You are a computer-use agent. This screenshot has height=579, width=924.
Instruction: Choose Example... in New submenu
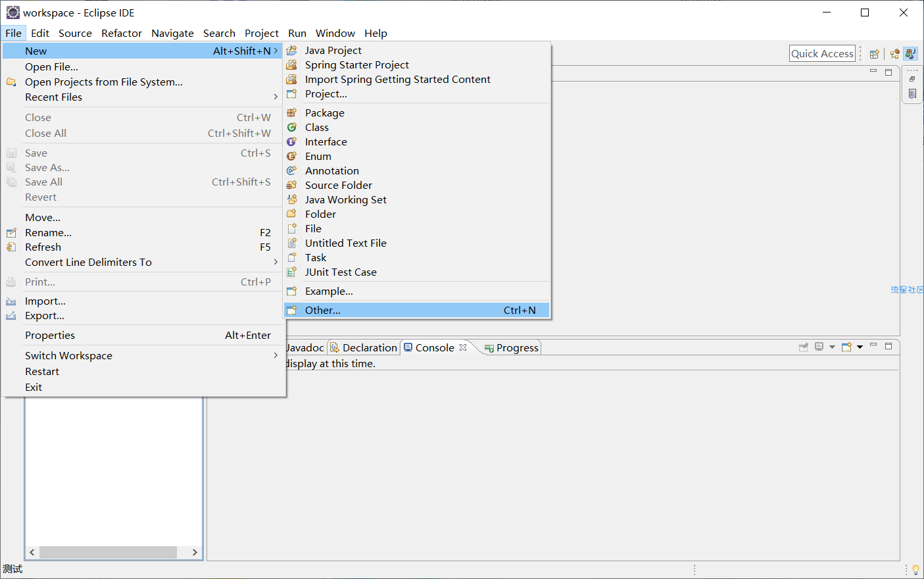(417, 291)
